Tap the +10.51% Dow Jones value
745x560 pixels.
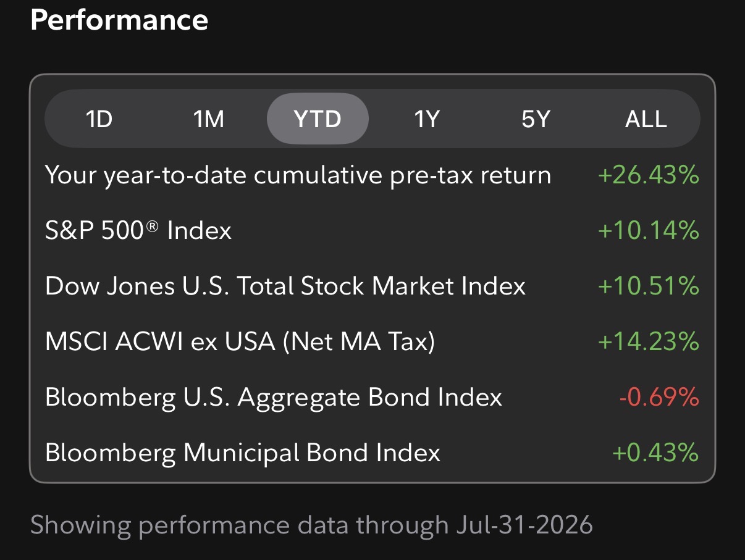649,286
